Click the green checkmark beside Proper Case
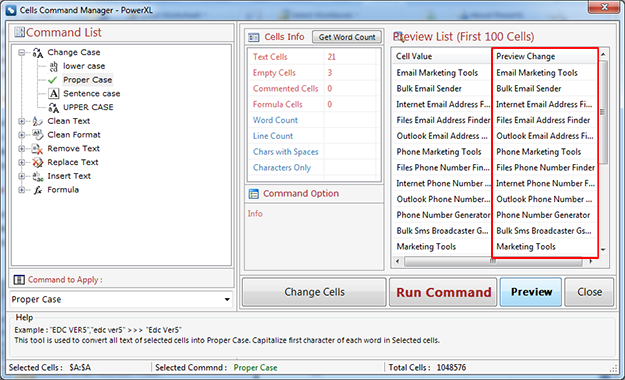 (53, 80)
